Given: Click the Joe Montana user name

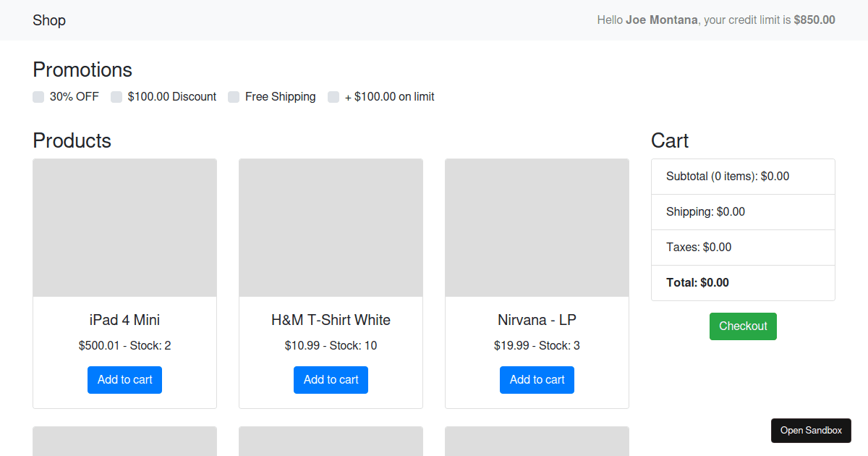Looking at the screenshot, I should 661,20.
